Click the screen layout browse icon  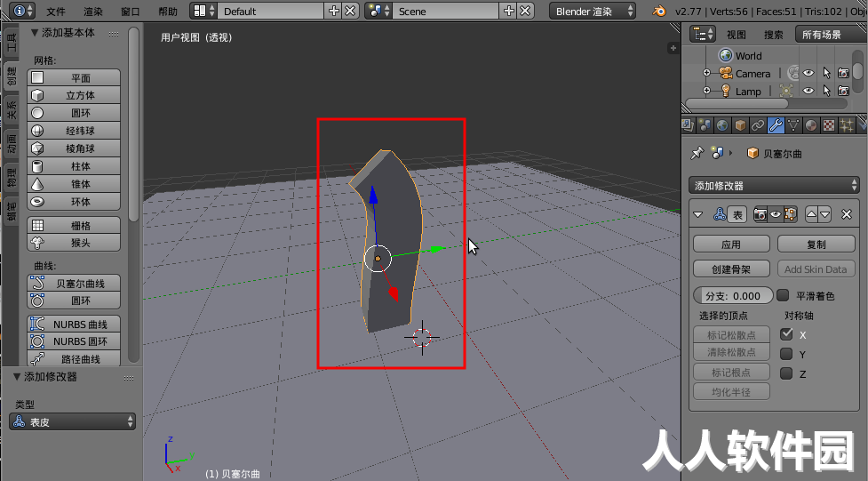tap(204, 11)
